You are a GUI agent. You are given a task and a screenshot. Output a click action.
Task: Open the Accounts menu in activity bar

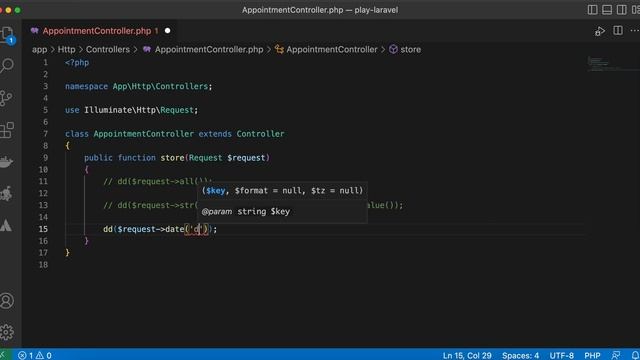tap(7, 301)
